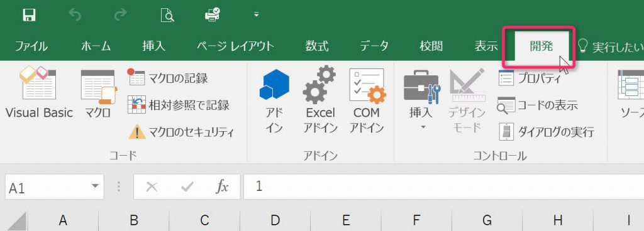Select column I header
This screenshot has width=644, height=231.
coord(619,221)
